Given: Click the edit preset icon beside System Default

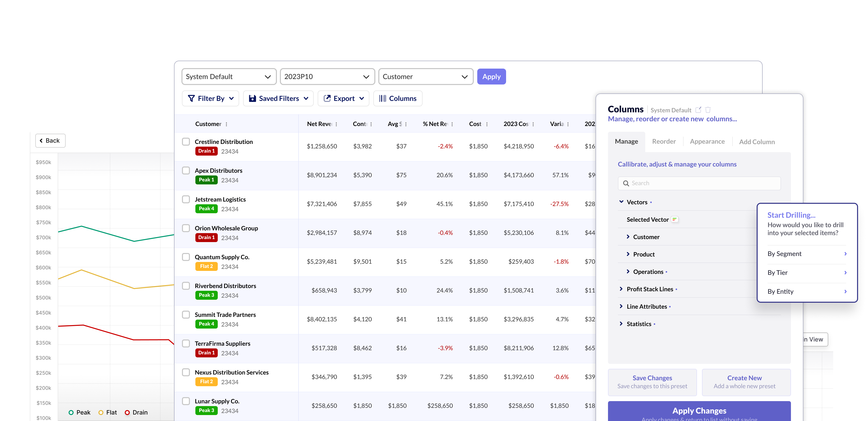Looking at the screenshot, I should pos(698,110).
